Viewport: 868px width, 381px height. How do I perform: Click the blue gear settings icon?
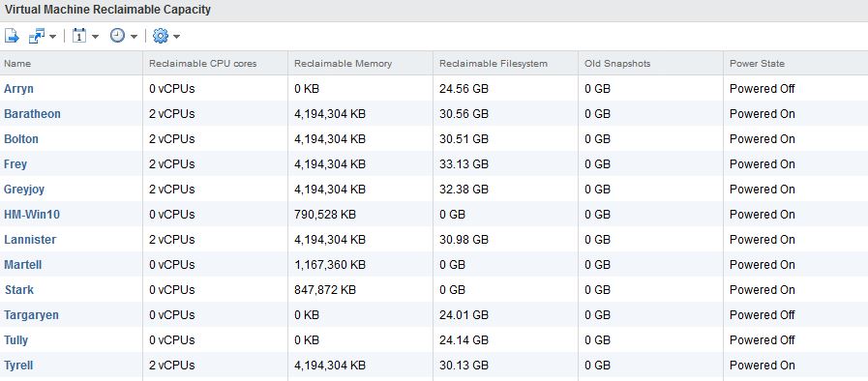tap(161, 37)
